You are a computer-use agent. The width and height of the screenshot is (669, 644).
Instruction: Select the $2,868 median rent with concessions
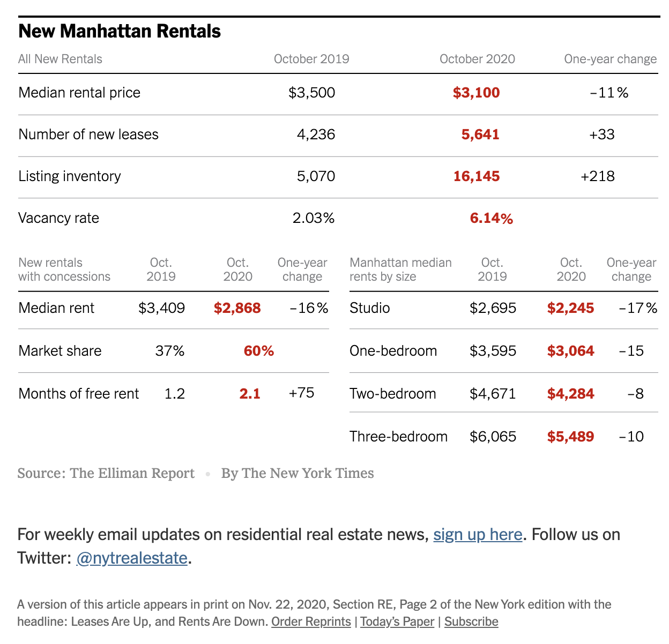[x=237, y=308]
